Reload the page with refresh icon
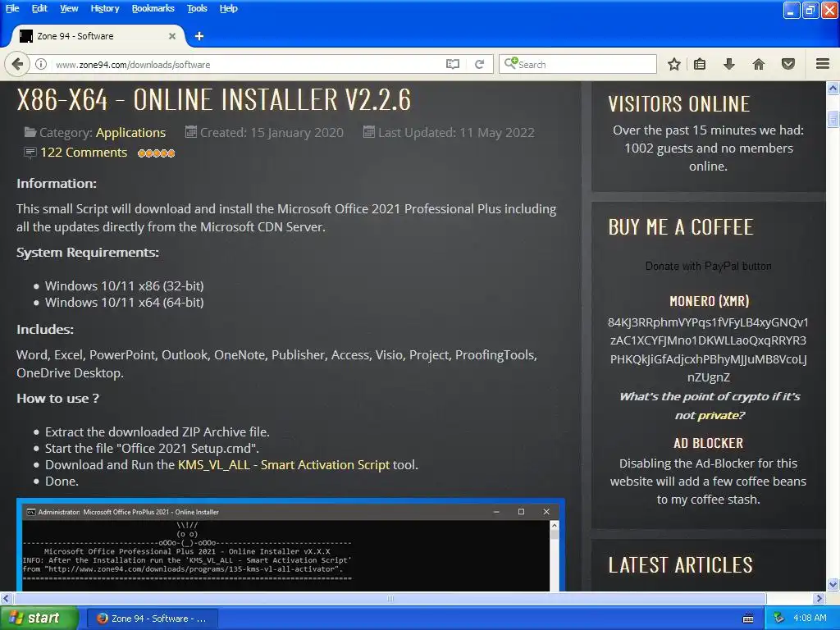This screenshot has height=630, width=840. tap(479, 64)
